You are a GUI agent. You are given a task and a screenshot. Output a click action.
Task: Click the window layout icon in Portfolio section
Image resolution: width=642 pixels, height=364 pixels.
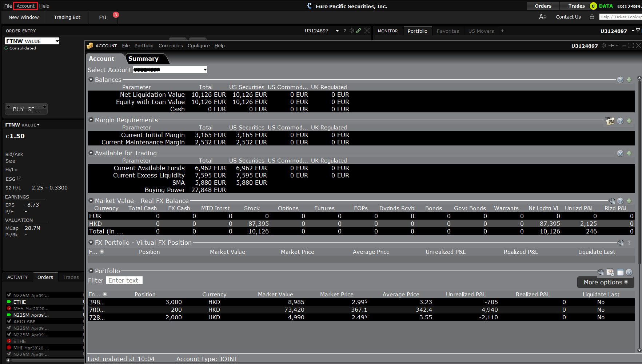pos(620,272)
